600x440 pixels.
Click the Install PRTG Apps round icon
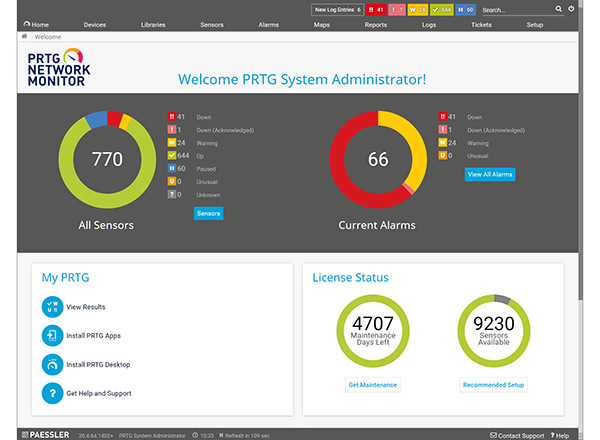[52, 336]
